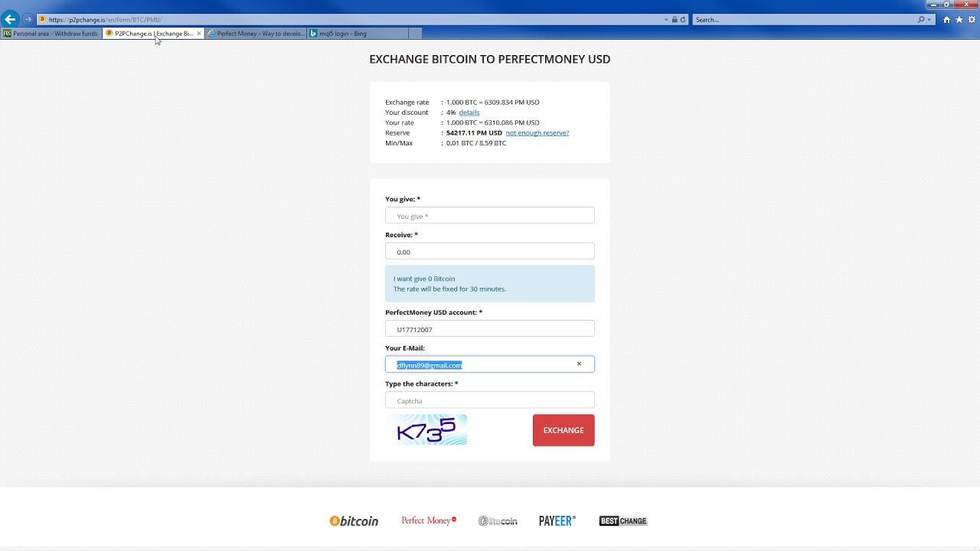The height and width of the screenshot is (551, 980).
Task: Refresh the page with the reload icon
Action: coord(683,20)
